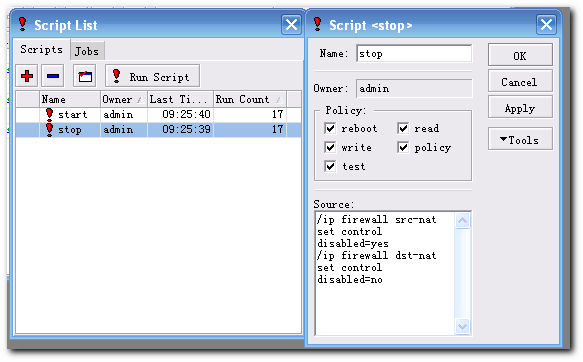Click the Name input field containing stop
This screenshot has height=362, width=583.
point(414,54)
